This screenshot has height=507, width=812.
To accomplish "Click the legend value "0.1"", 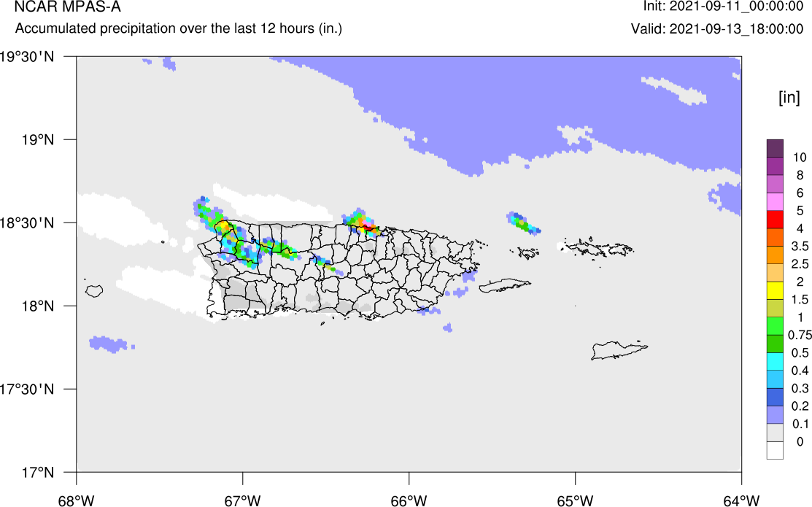I will click(x=800, y=423).
